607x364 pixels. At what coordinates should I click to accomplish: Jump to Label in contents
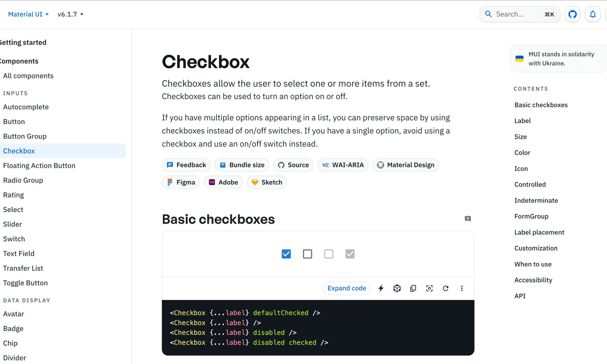523,121
